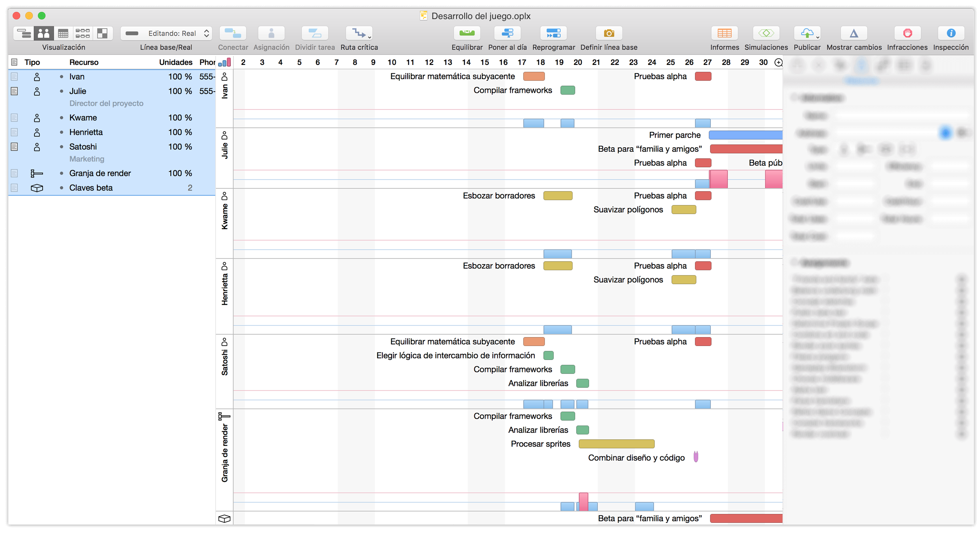Open note icon for Julie row
980x533 pixels.
tap(14, 91)
